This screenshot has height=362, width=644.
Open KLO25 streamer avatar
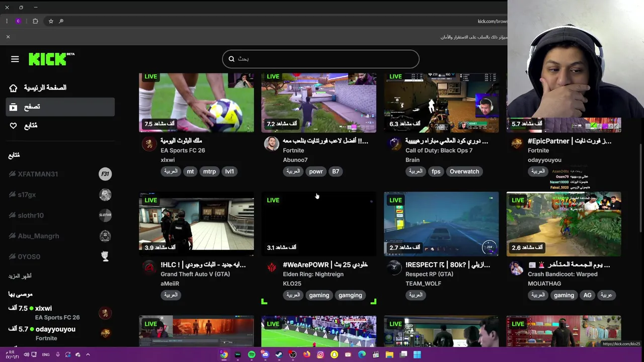pos(271,267)
